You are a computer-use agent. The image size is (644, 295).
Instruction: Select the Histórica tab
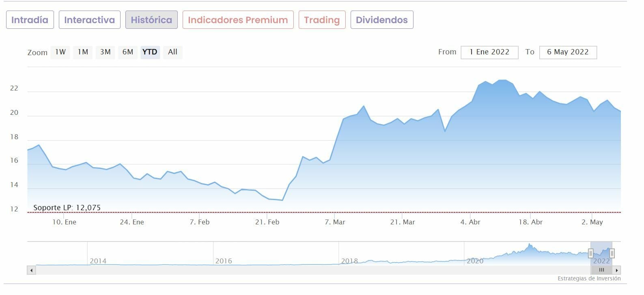pos(151,20)
